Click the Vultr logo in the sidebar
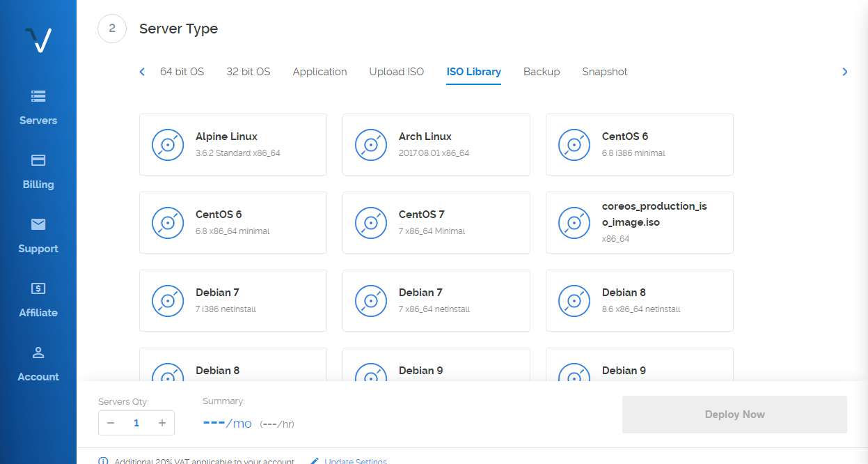This screenshot has width=868, height=464. tap(38, 40)
